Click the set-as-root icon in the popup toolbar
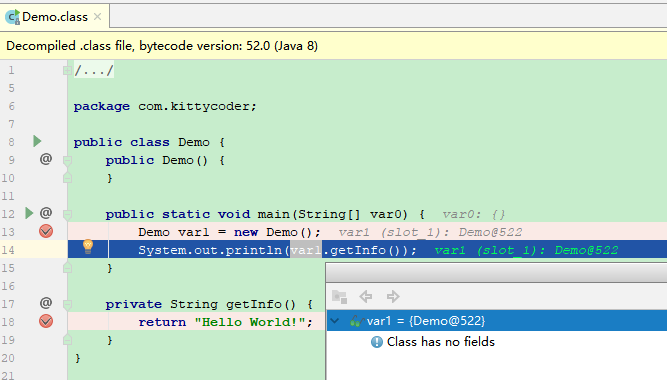This screenshot has height=380, width=667. click(x=339, y=296)
